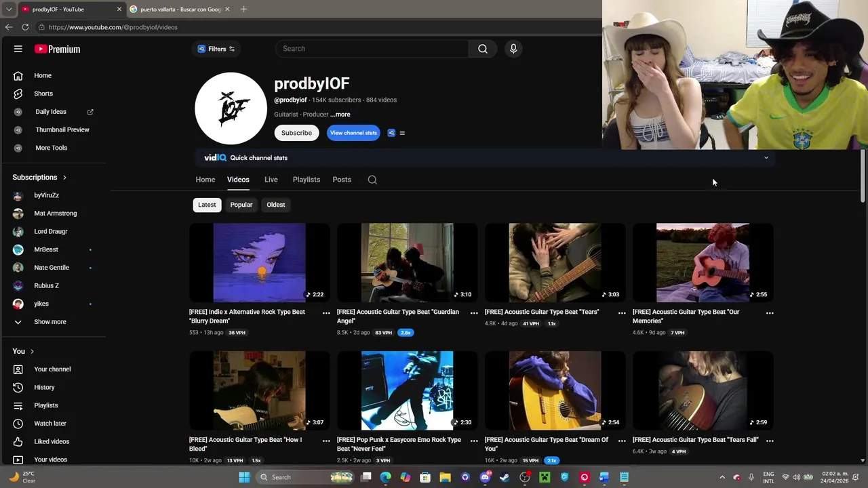Select the Oldest sort chip

(x=276, y=205)
